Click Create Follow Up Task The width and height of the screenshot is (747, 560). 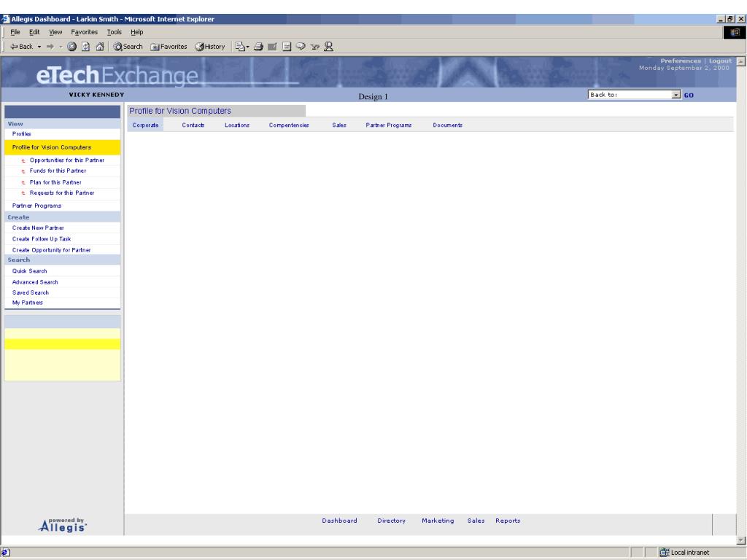tap(42, 239)
